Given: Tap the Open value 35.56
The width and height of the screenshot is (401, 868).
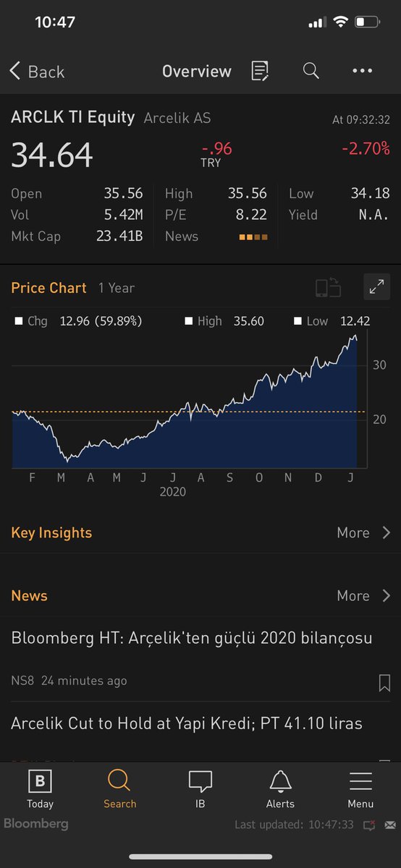Looking at the screenshot, I should click(123, 193).
